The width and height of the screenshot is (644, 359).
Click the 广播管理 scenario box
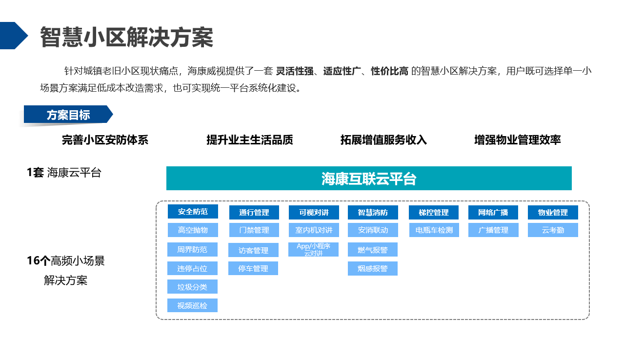[x=493, y=230]
